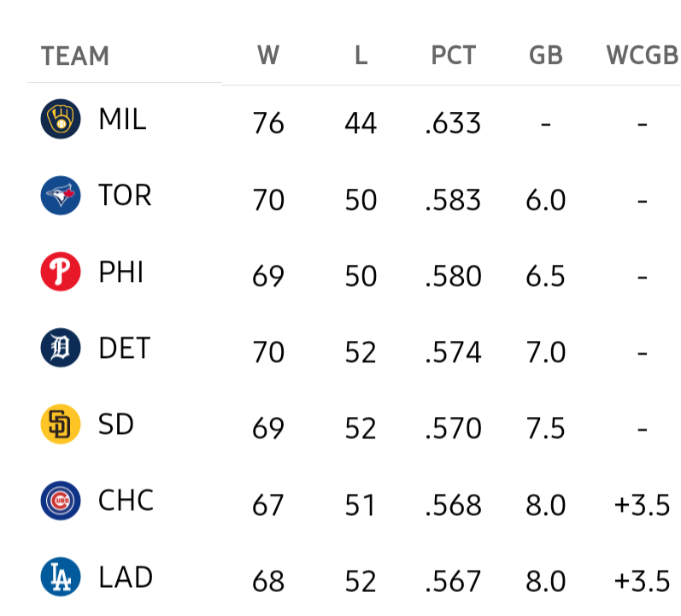Click the TEAM column header
Image resolution: width=681 pixels, height=616 pixels.
(75, 56)
